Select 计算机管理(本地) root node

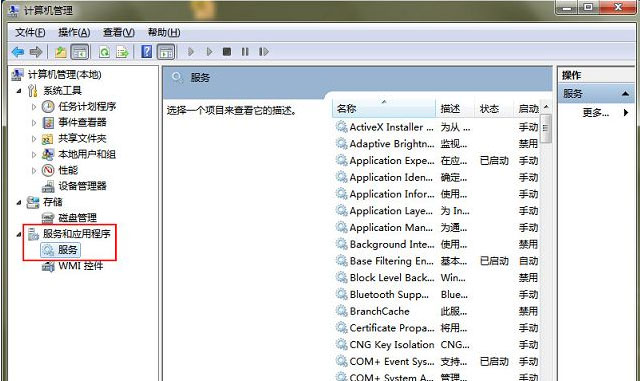pyautogui.click(x=64, y=75)
